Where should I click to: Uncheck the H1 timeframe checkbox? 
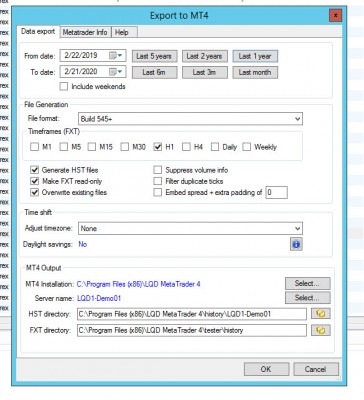pyautogui.click(x=157, y=147)
